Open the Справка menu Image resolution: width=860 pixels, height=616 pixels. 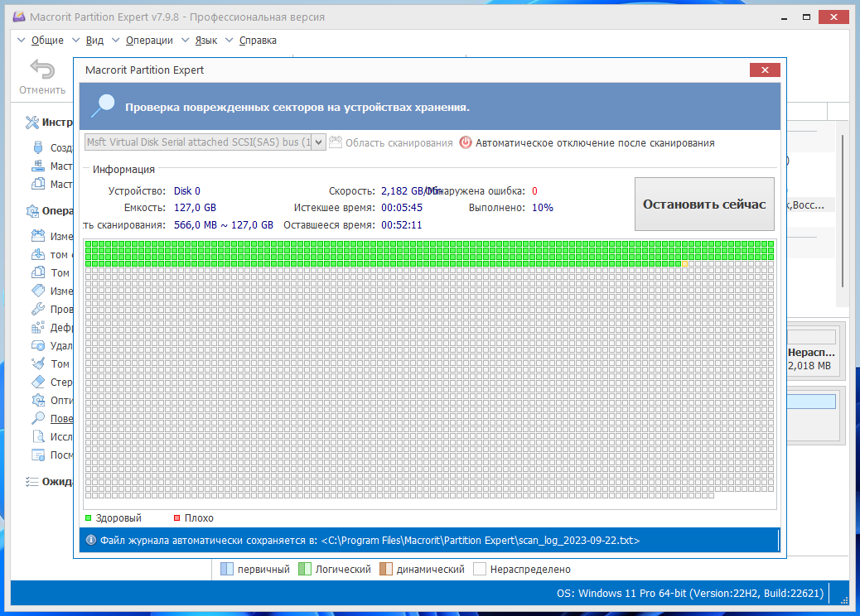(x=258, y=40)
